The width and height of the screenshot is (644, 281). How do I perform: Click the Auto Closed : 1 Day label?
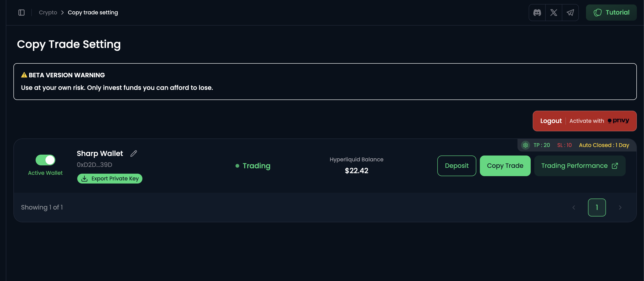pos(604,145)
